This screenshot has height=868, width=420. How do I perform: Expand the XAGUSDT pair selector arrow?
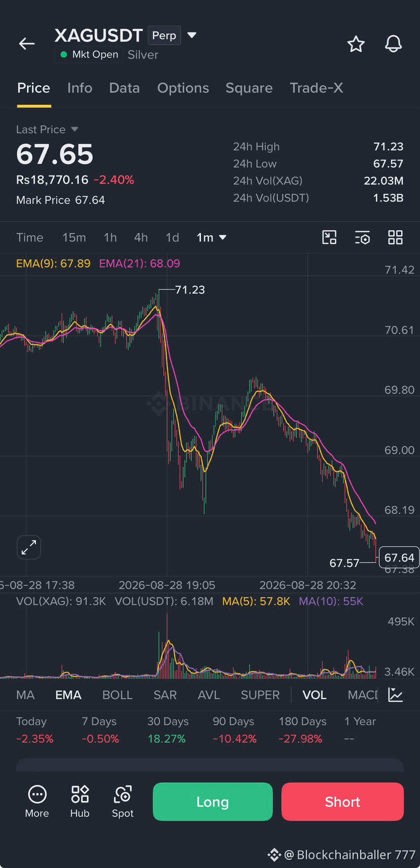click(x=192, y=35)
